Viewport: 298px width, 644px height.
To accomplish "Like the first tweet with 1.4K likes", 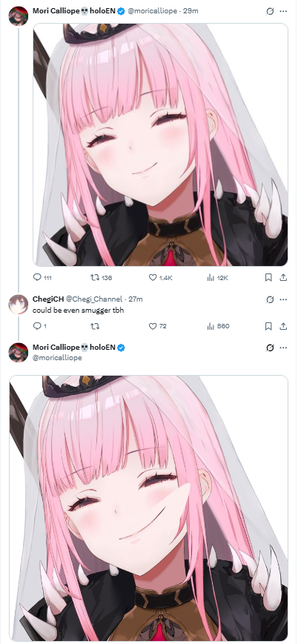I will (160, 278).
